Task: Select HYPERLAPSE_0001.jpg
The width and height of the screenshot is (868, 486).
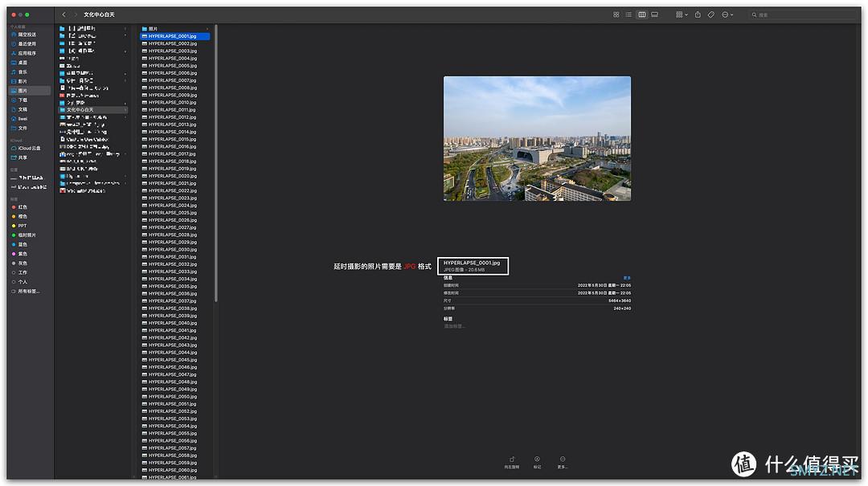Action: tap(175, 36)
